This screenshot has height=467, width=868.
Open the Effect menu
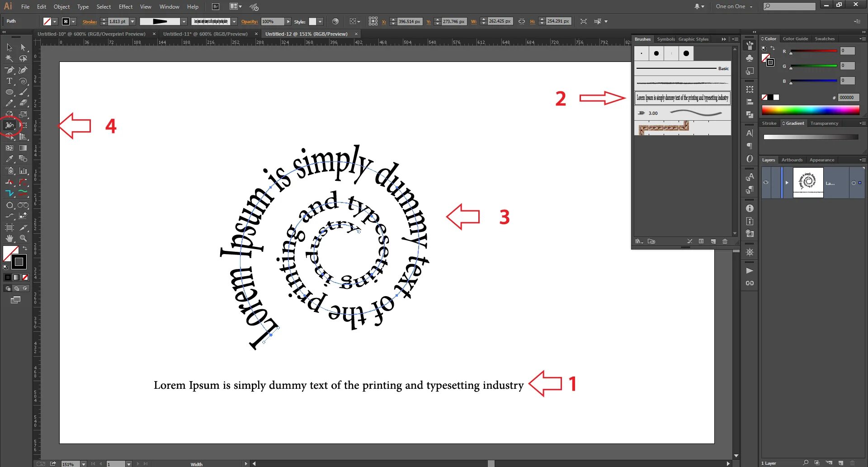pyautogui.click(x=126, y=7)
